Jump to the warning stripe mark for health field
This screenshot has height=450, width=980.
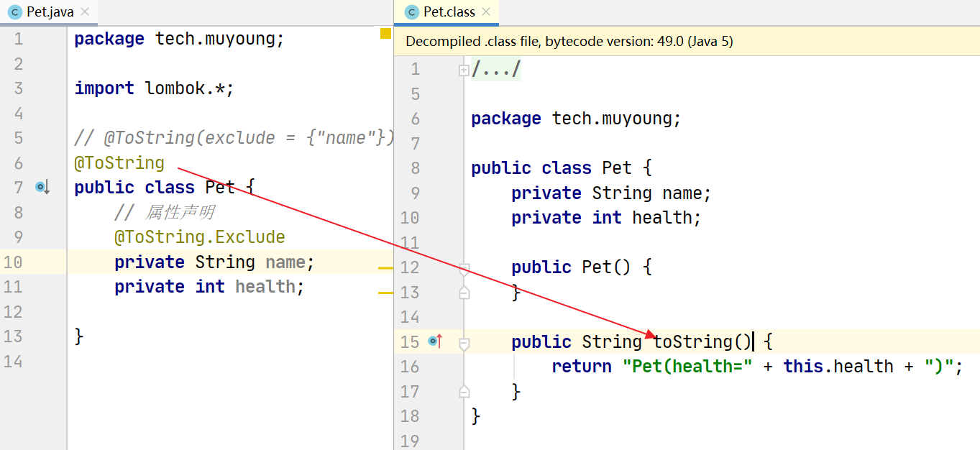[x=385, y=293]
